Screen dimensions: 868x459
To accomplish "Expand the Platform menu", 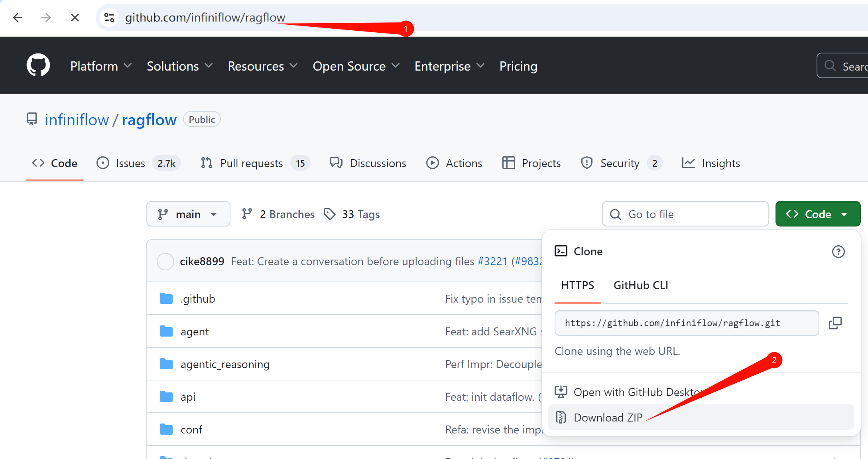I will [x=101, y=66].
